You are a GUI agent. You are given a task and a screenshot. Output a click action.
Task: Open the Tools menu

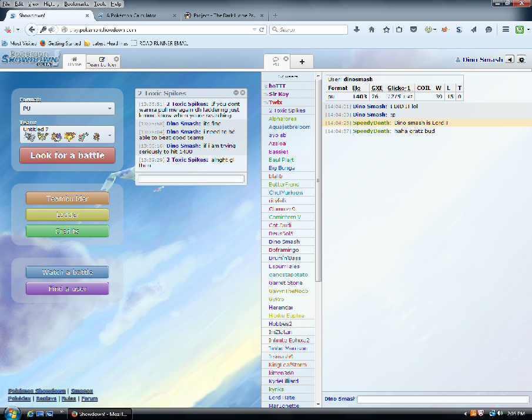pos(100,4)
